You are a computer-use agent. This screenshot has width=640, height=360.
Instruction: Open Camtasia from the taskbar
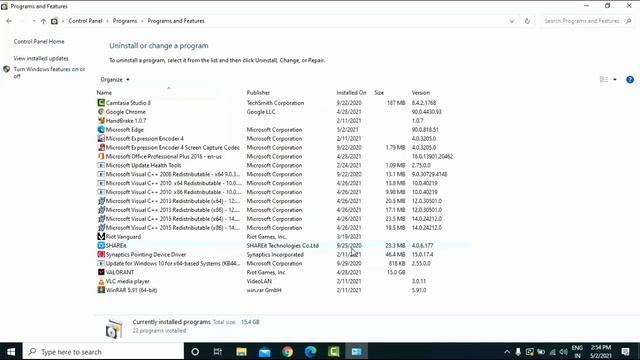coord(333,351)
